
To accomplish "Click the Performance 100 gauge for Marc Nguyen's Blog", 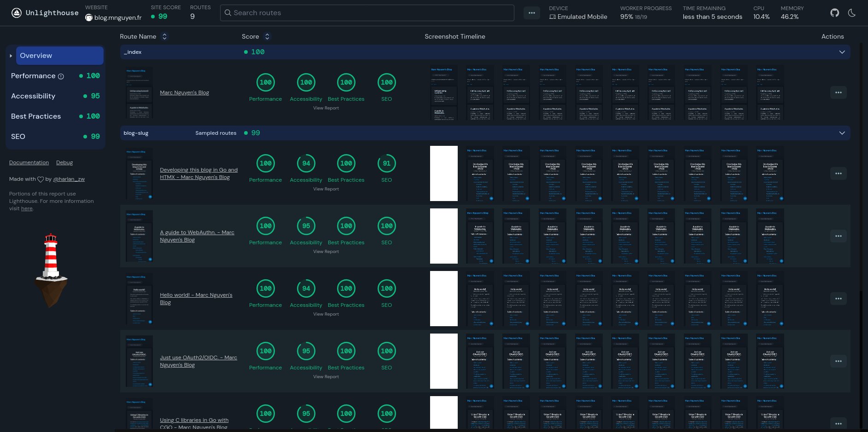I will (266, 82).
